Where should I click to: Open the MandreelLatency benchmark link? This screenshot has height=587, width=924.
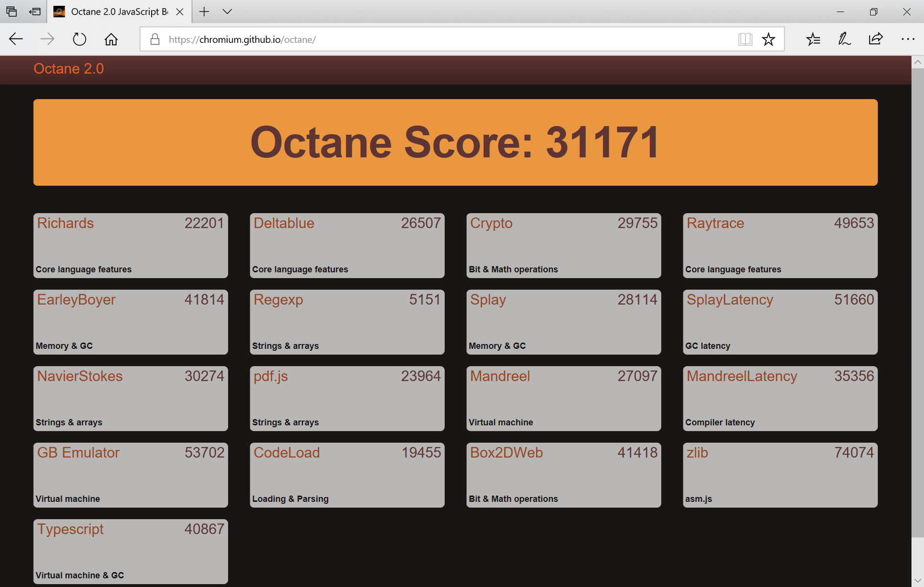click(742, 376)
